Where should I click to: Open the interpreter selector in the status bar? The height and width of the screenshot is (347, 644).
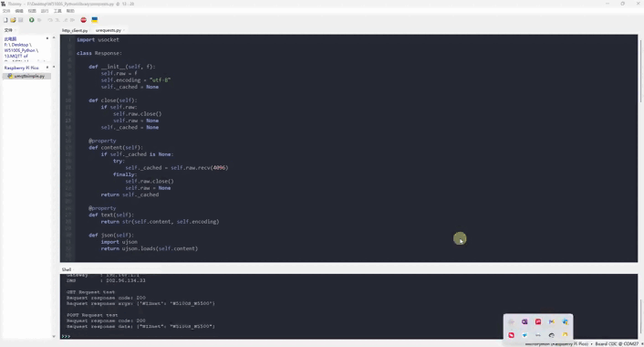(x=582, y=343)
